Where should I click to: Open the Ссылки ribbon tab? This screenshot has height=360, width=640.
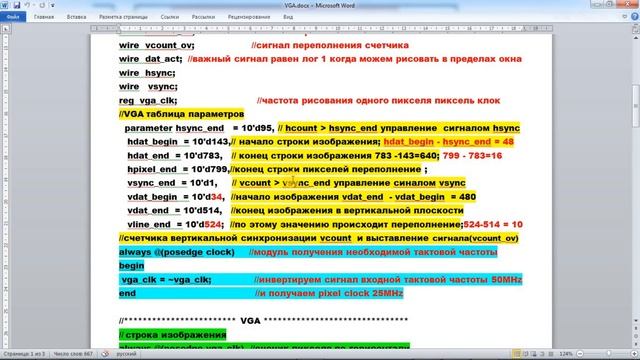click(170, 17)
